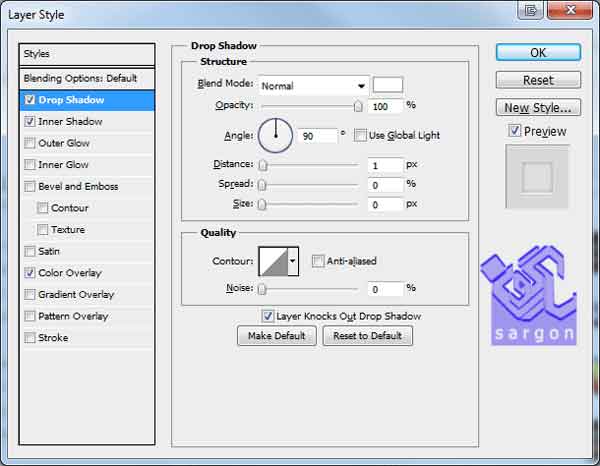Open the Stroke settings
The width and height of the screenshot is (600, 466).
(x=53, y=337)
